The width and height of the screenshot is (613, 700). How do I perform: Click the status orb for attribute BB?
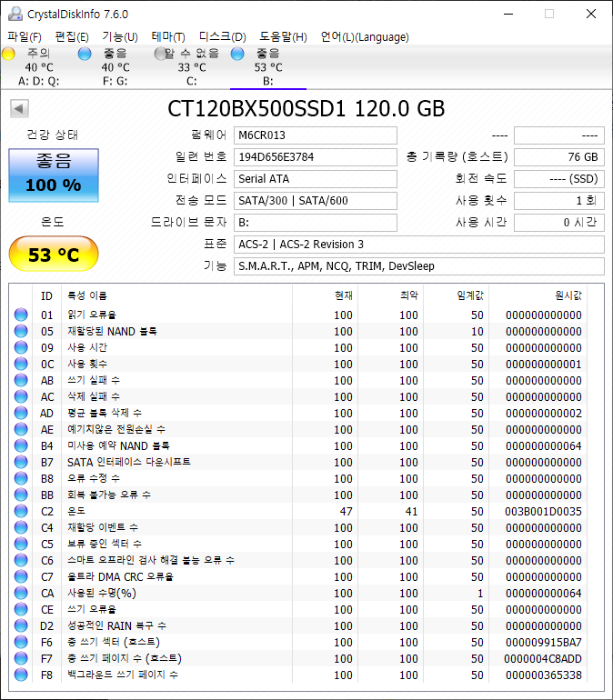21,495
